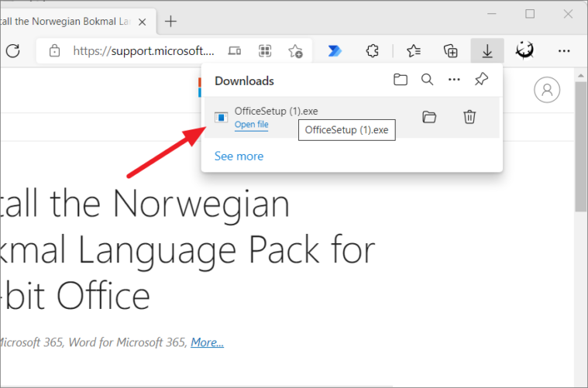
Task: Click the browser refresh icon
Action: click(12, 50)
